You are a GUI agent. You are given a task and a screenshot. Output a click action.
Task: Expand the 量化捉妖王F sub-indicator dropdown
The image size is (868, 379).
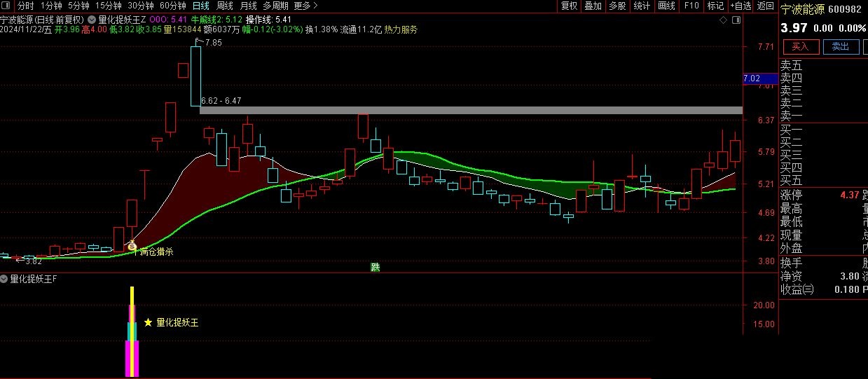click(x=5, y=279)
